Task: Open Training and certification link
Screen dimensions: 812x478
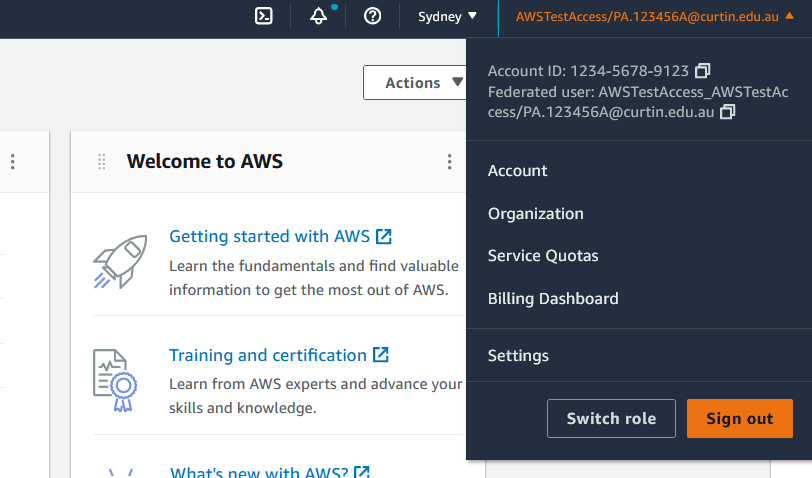Action: pos(268,355)
